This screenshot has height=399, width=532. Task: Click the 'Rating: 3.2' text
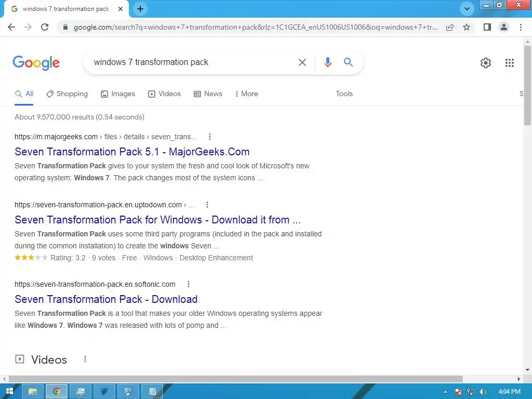68,258
